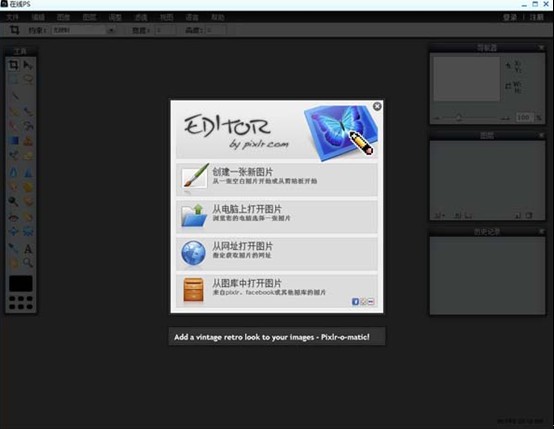The width and height of the screenshot is (554, 429).
Task: Open the 帮助 (Help) menu
Action: coord(218,17)
